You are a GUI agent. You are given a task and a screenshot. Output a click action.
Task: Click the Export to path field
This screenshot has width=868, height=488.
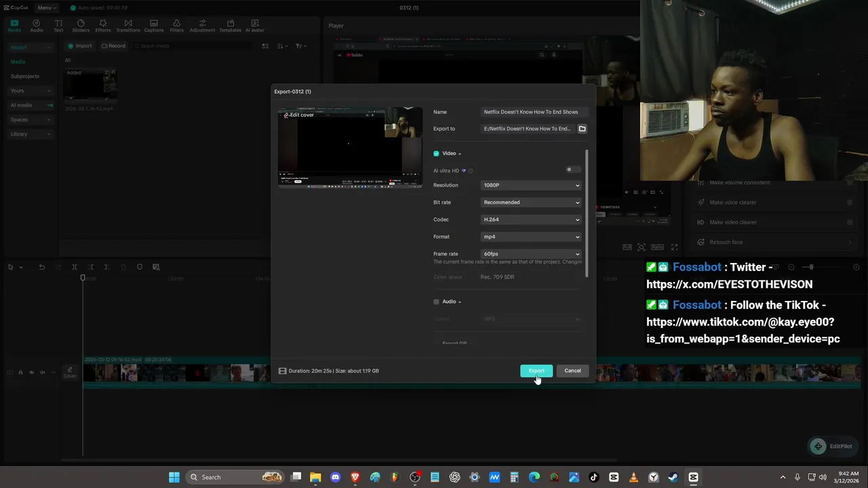coord(528,129)
